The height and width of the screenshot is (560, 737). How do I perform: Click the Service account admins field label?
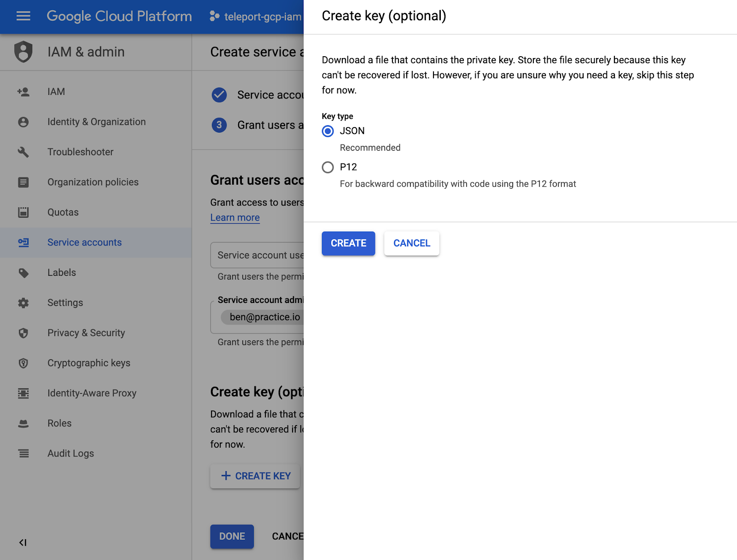260,300
